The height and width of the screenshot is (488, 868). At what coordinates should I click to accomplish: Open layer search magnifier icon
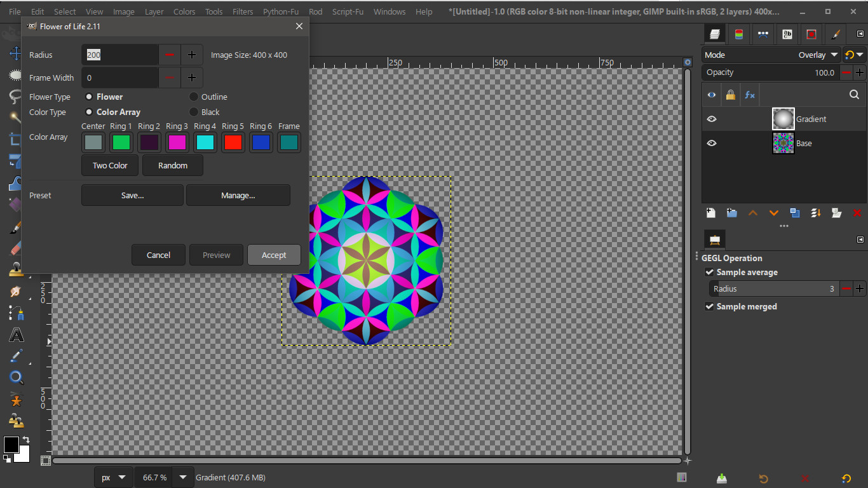tap(854, 95)
